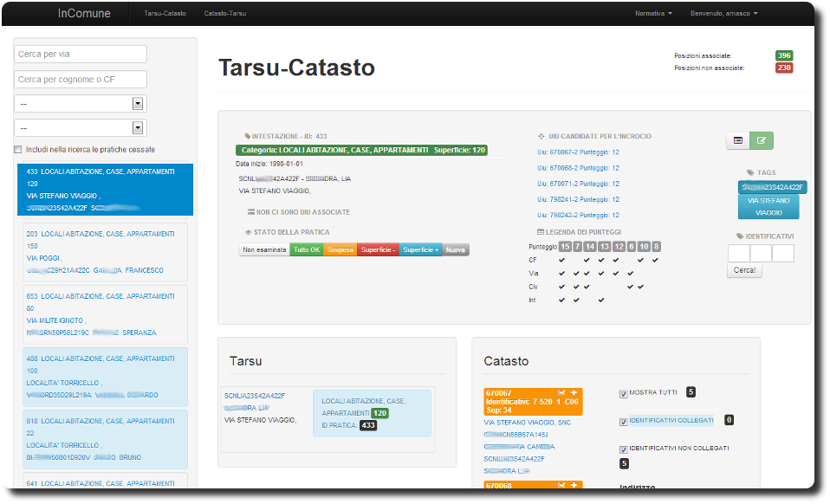This screenshot has height=504, width=830.
Task: Click the score badge 15 in legend
Action: coord(565,247)
